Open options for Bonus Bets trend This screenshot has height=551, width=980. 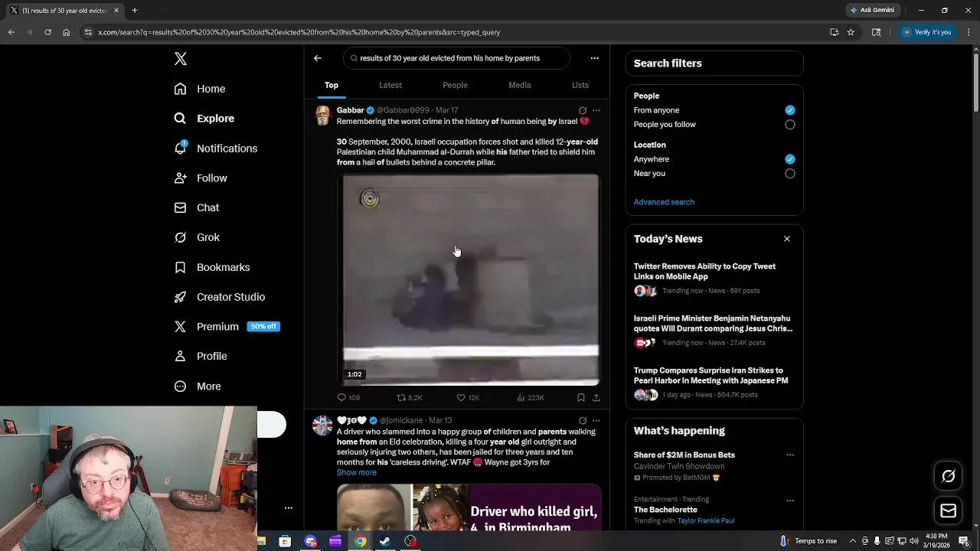point(790,455)
